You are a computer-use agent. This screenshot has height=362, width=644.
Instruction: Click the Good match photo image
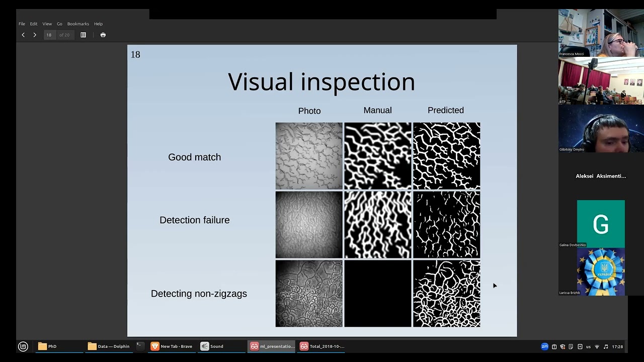(309, 156)
